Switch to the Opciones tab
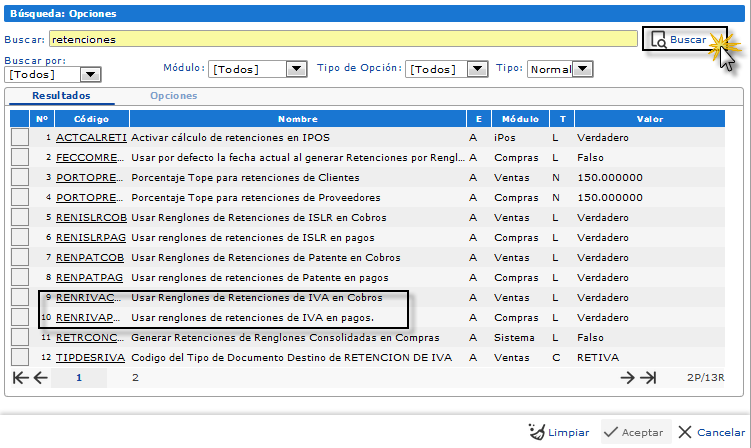751x448 pixels. pyautogui.click(x=173, y=96)
